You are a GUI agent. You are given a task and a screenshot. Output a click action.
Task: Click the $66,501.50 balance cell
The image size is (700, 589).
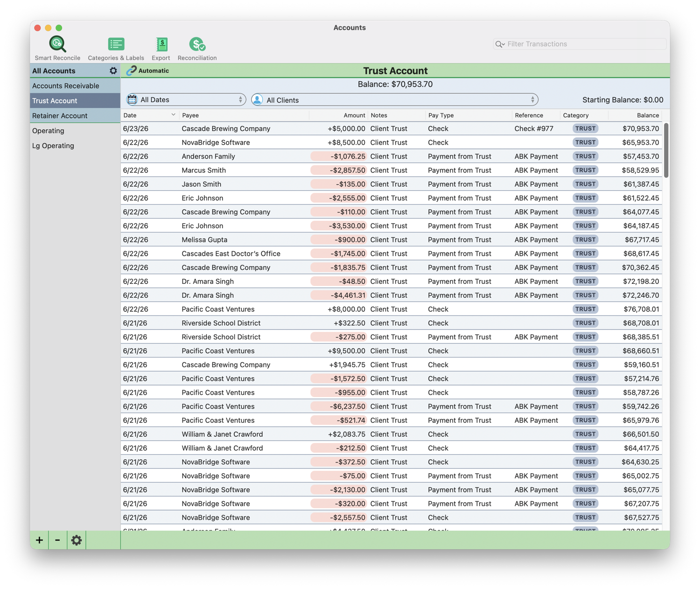pos(641,434)
